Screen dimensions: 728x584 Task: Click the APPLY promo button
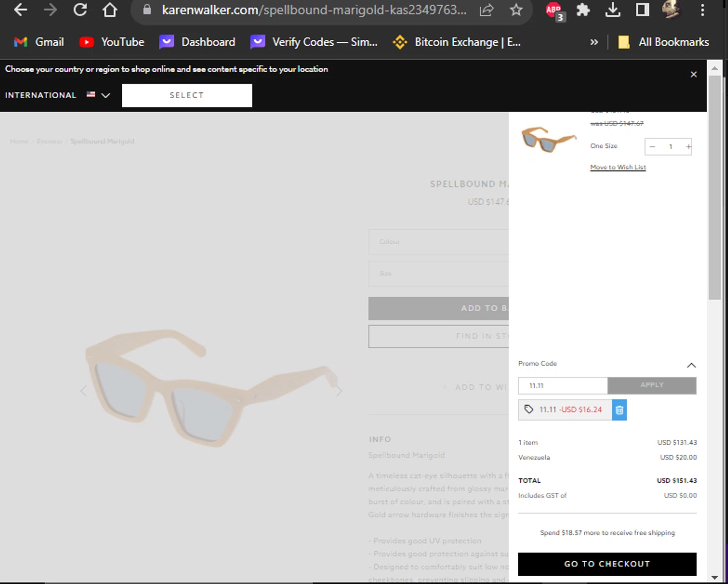click(x=652, y=385)
